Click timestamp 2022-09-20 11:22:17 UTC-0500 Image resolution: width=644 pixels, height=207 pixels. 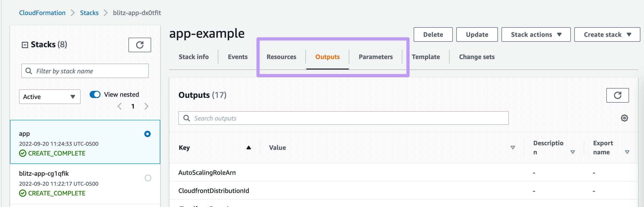point(59,184)
